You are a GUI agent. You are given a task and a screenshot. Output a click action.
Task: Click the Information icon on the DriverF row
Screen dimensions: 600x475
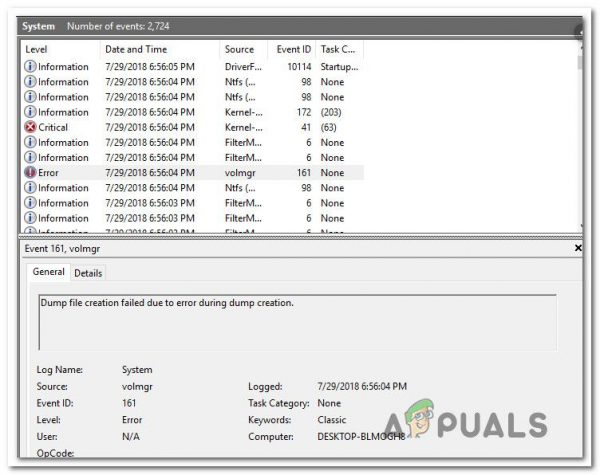point(30,67)
